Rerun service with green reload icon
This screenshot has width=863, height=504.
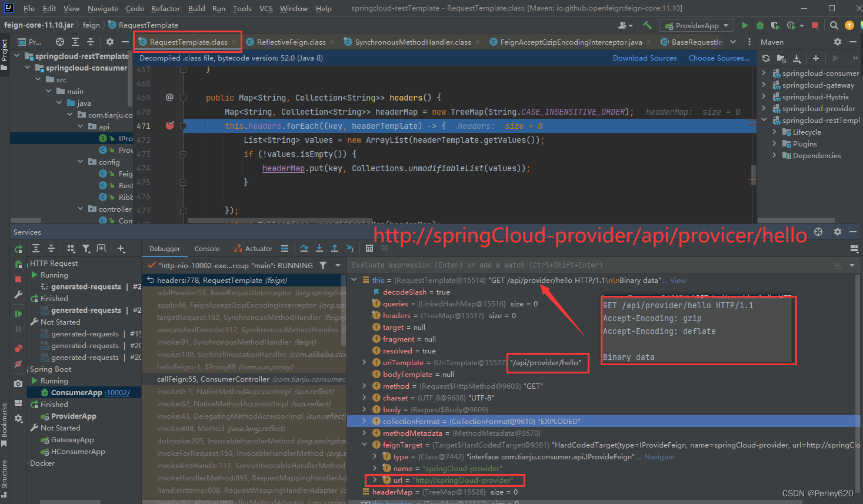tap(18, 249)
